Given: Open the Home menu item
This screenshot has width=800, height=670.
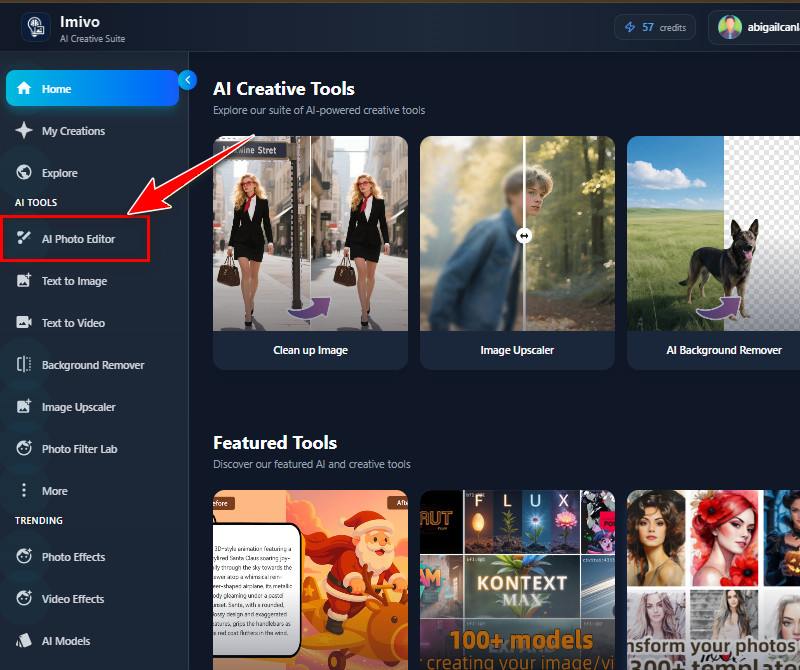Looking at the screenshot, I should coord(92,88).
